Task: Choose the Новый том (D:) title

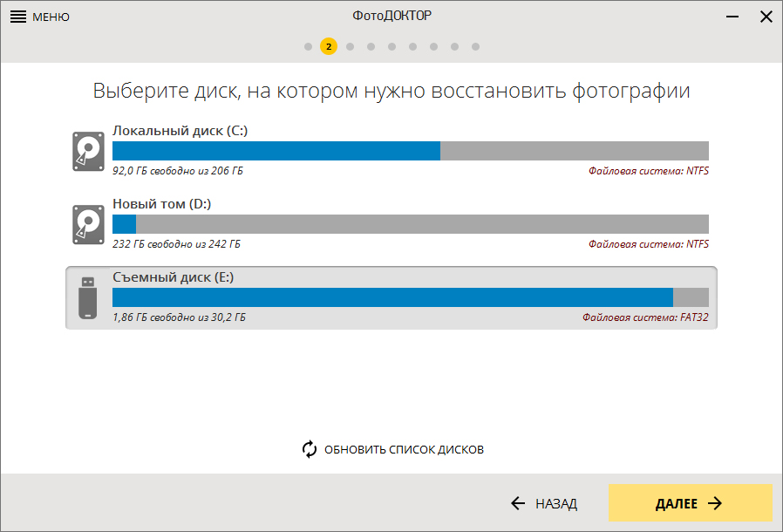Action: 162,204
